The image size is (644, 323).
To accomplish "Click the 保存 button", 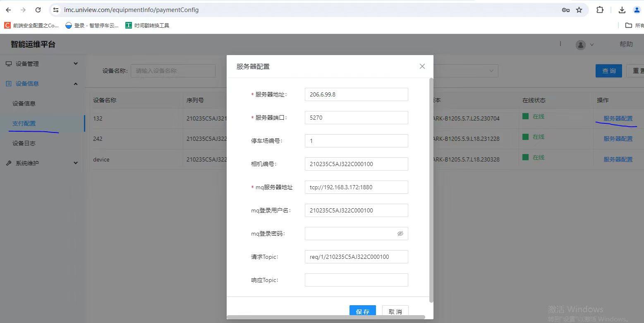I will pos(362,311).
